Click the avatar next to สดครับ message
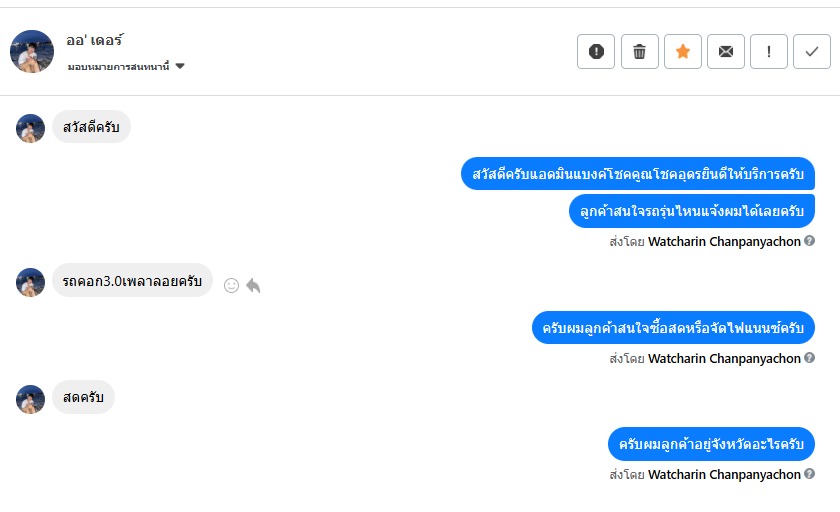Image resolution: width=840 pixels, height=512 pixels. click(31, 399)
